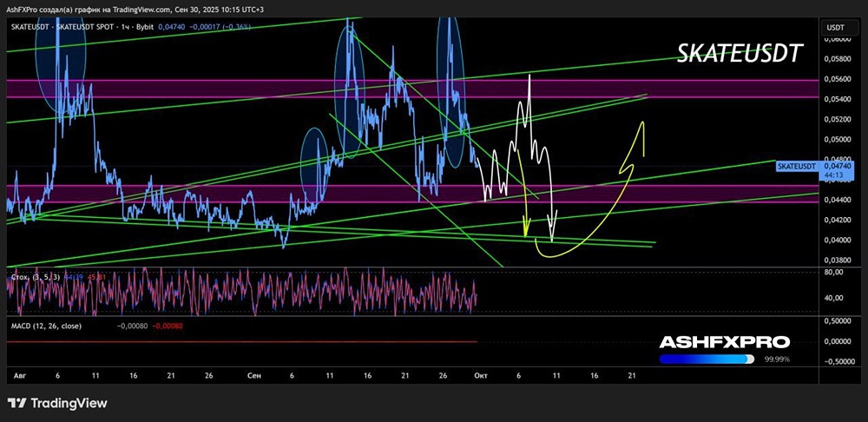Screen dimensions: 868x422
Task: Click the 26 date label just before Сен
Action: 208,375
